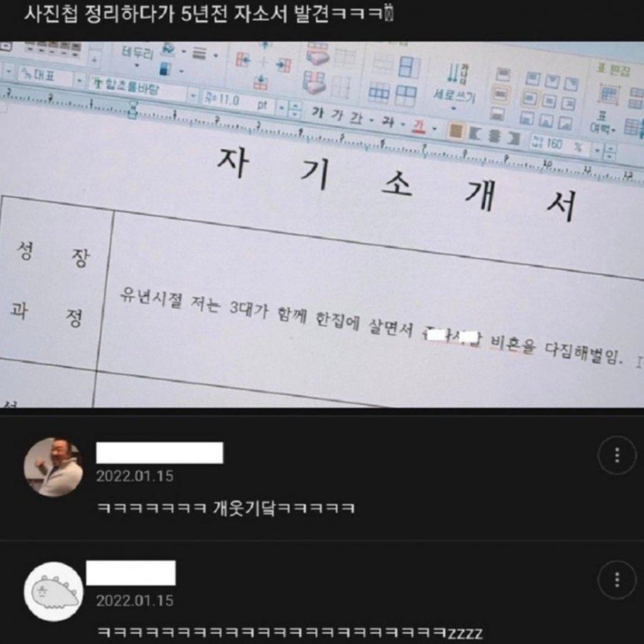Click the insert row below icon
Screen dimensions: 644x644
click(x=261, y=81)
